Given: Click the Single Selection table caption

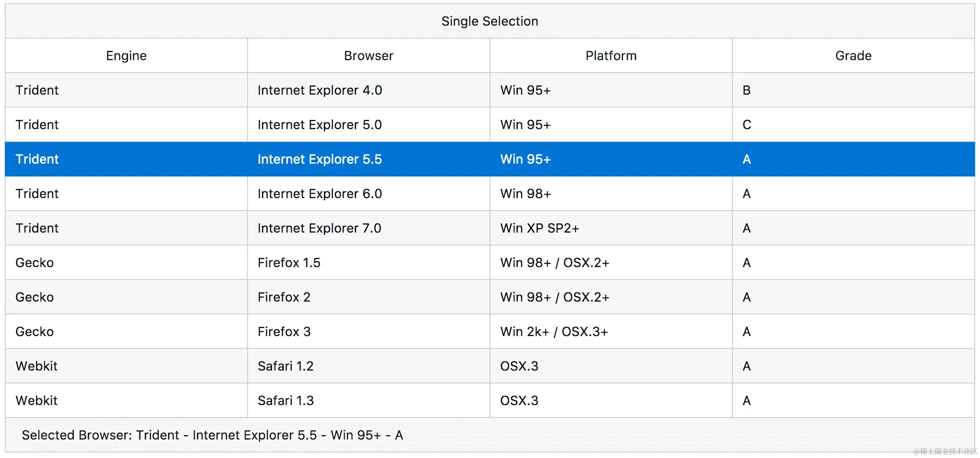Looking at the screenshot, I should click(x=490, y=21).
